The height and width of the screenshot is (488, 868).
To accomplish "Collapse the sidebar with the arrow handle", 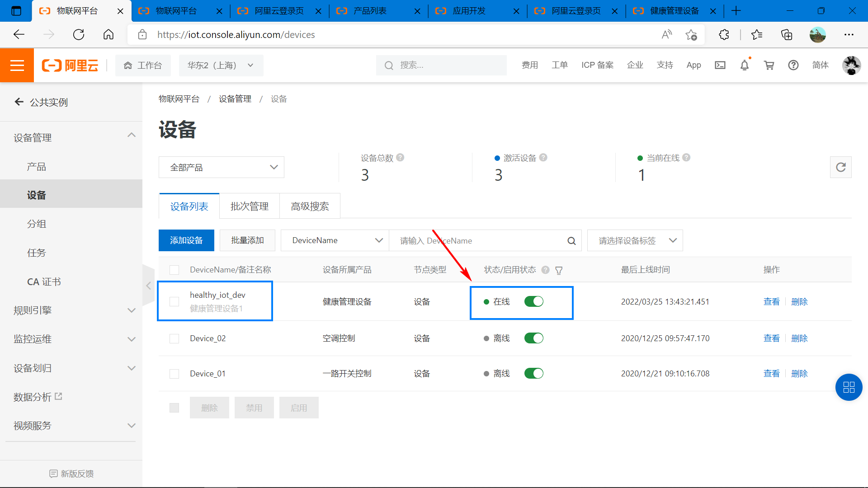I will [x=148, y=286].
